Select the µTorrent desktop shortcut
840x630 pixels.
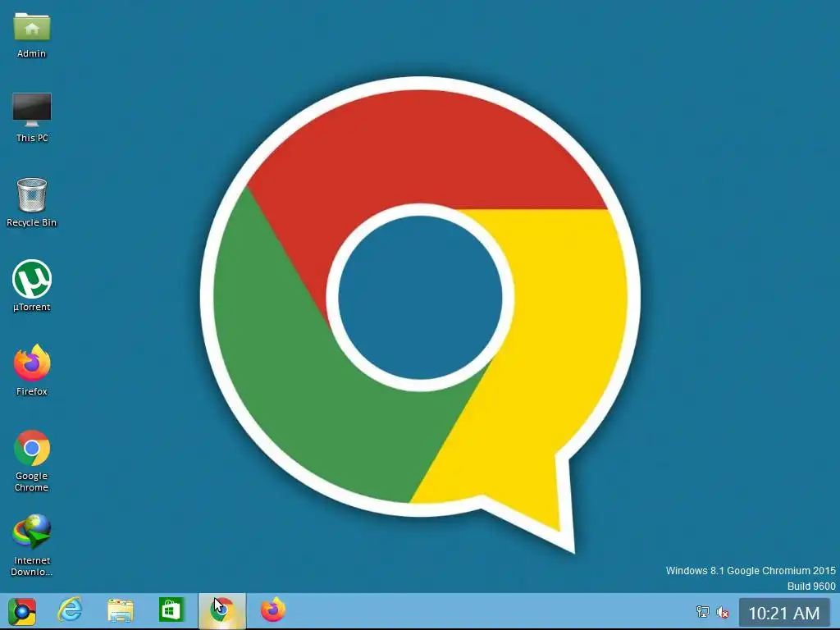click(x=32, y=286)
